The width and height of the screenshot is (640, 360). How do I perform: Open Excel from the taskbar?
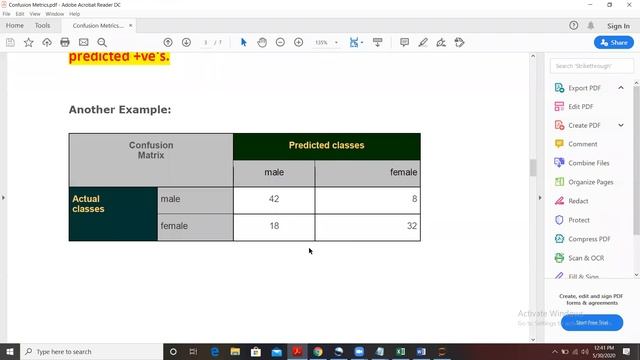(400, 351)
